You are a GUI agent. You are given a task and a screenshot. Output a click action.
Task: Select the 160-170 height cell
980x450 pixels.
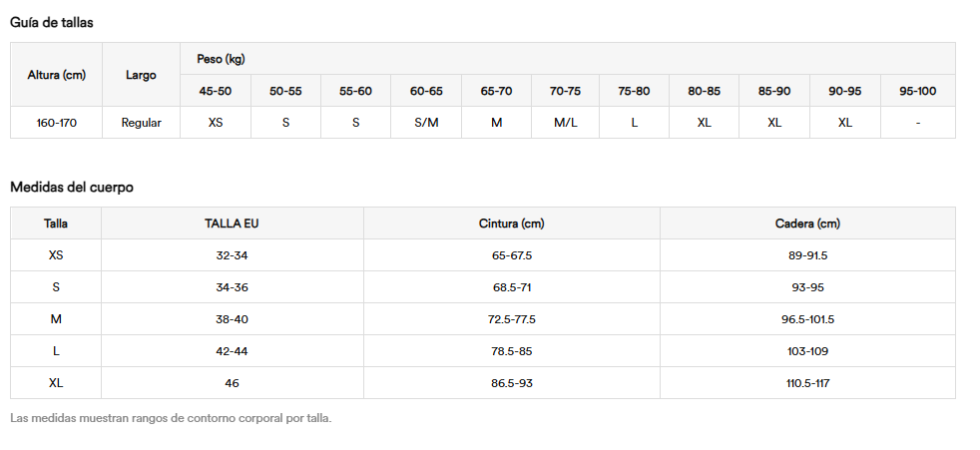(x=56, y=123)
